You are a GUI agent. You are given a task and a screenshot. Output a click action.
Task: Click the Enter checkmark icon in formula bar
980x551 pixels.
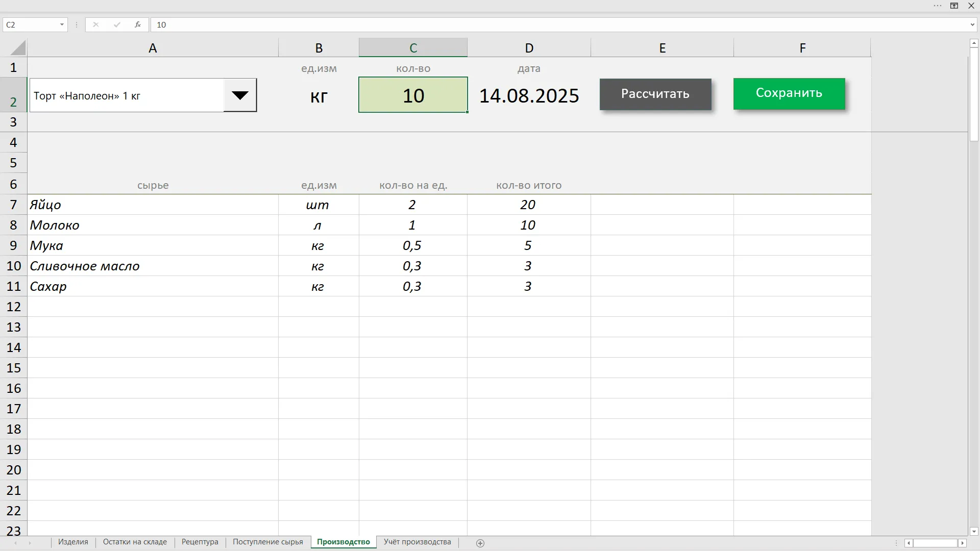[117, 24]
